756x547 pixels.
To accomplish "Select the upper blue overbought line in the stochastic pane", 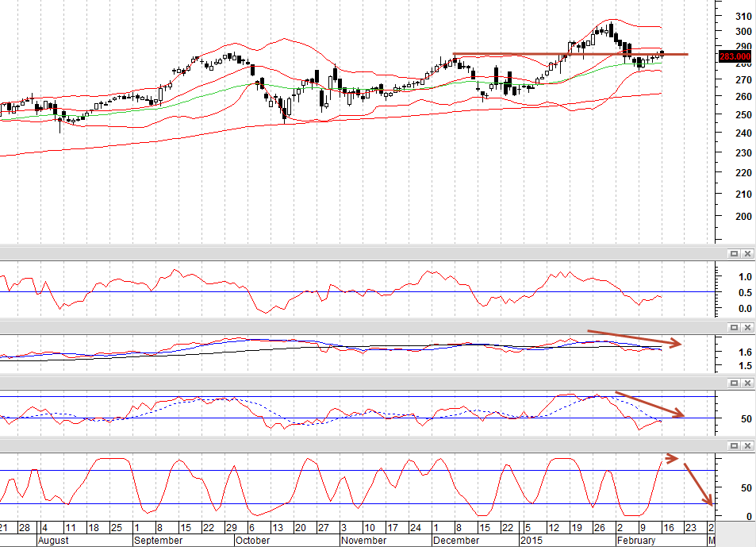I will tap(357, 470).
